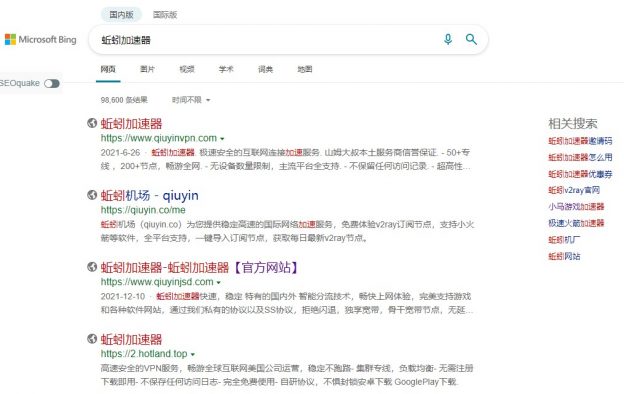Viewport: 624px width, 394px height.
Task: Switch to 国际版 search version
Action: point(165,15)
